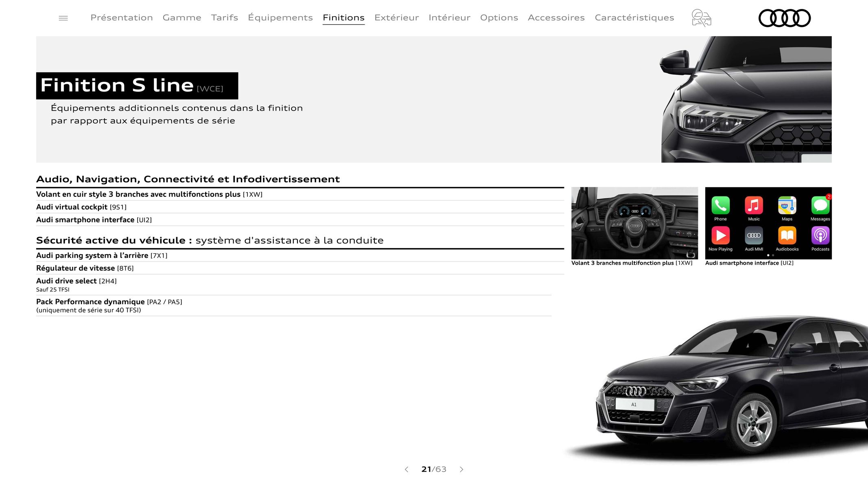This screenshot has height=488, width=868.
Task: Open the Présentation tab
Action: point(122,17)
